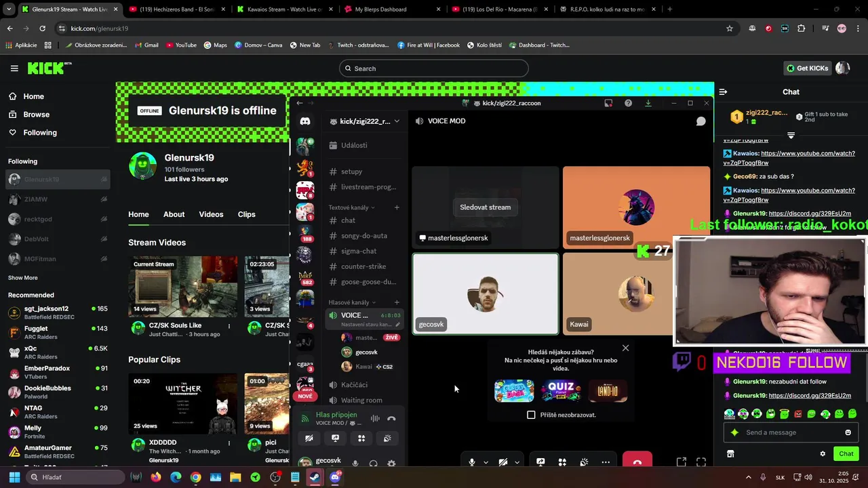Pop out the Discord call window

[682, 462]
